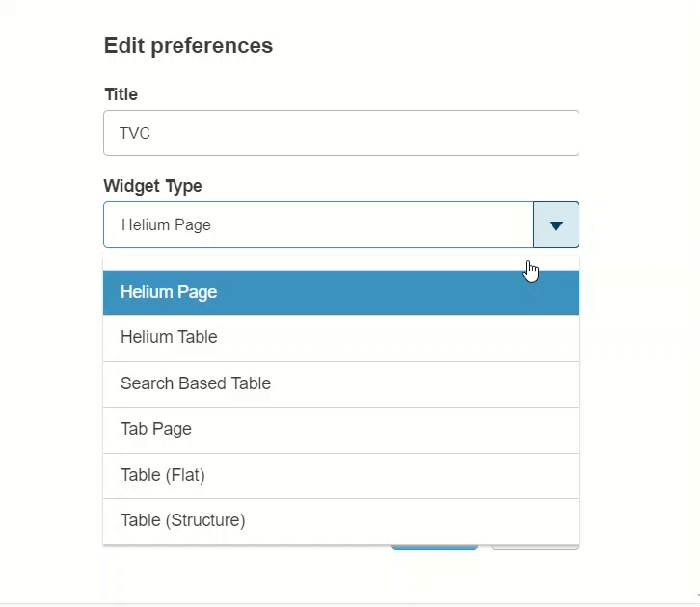Viewport: 700px width, 607px height.
Task: Click the down-pointing triangle beside Helium Page
Action: (555, 225)
